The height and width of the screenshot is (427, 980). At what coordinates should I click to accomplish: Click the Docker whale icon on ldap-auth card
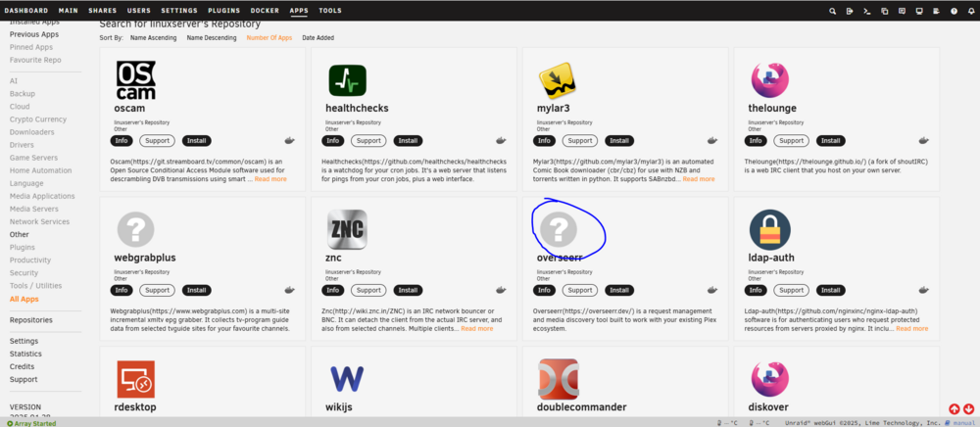924,290
